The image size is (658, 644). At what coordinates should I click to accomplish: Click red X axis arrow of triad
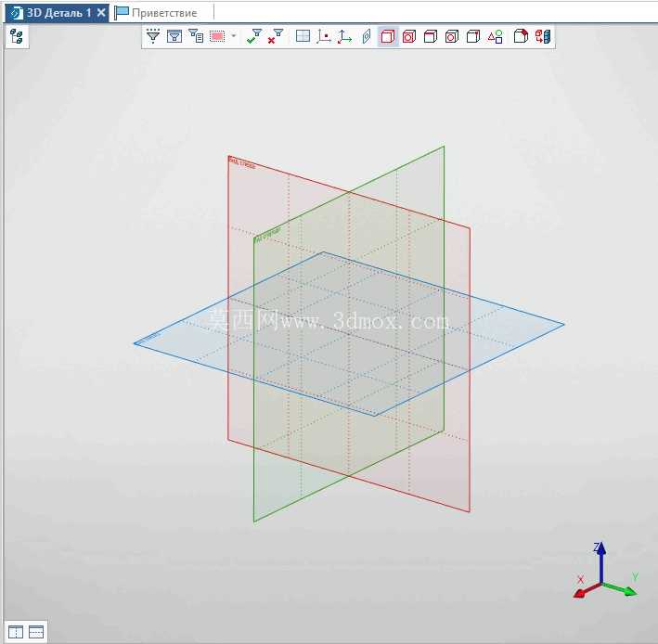click(x=586, y=591)
